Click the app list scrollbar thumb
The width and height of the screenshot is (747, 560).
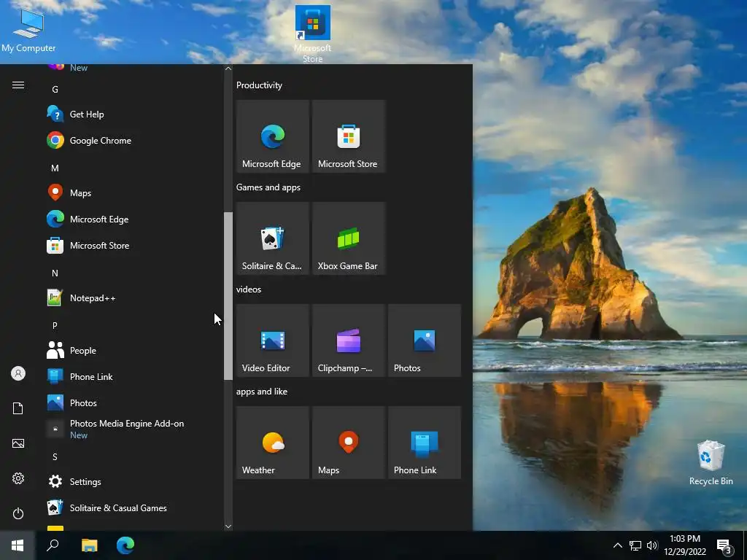[228, 296]
